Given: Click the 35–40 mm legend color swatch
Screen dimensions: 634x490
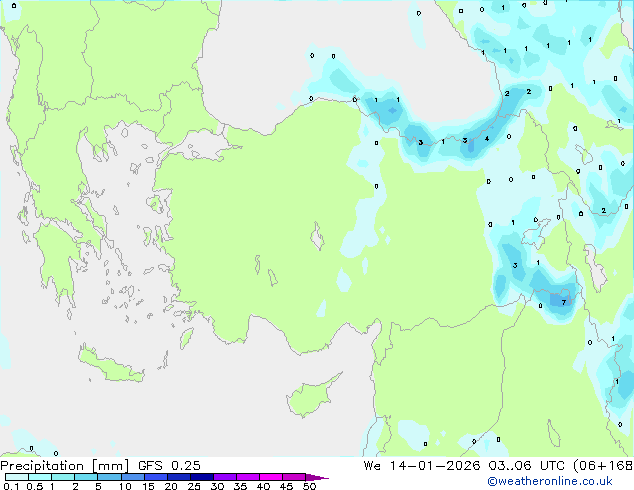Looking at the screenshot, I should tap(247, 477).
